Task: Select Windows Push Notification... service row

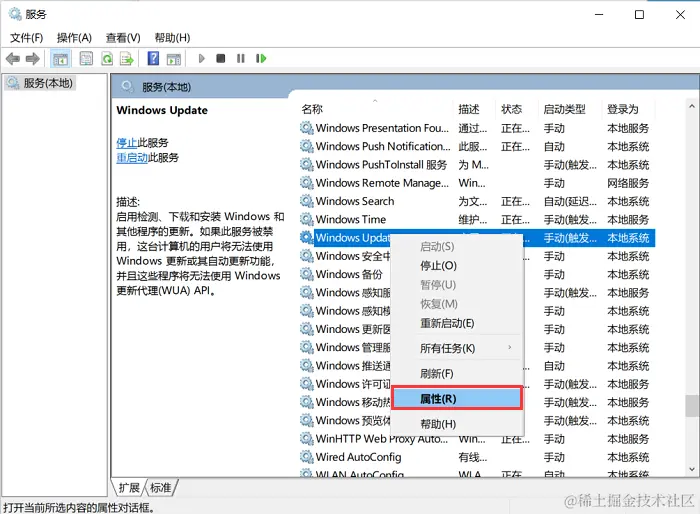Action: tap(476, 146)
